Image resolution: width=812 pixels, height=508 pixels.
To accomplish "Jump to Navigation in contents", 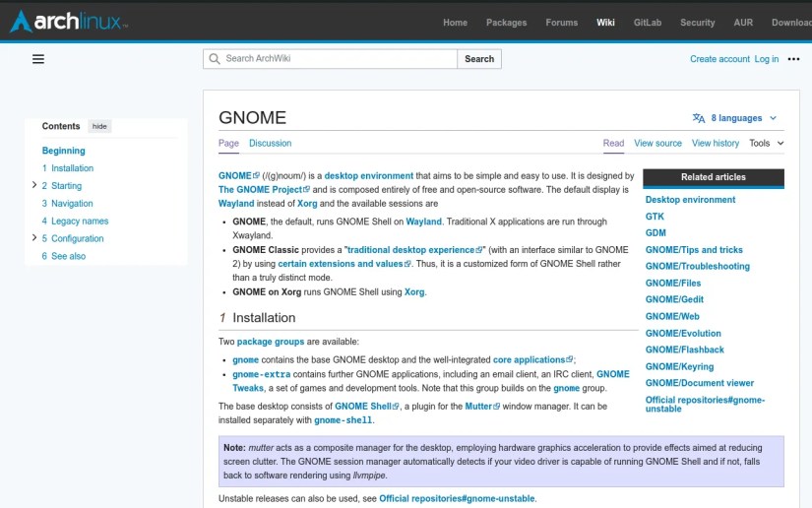I will click(67, 204).
